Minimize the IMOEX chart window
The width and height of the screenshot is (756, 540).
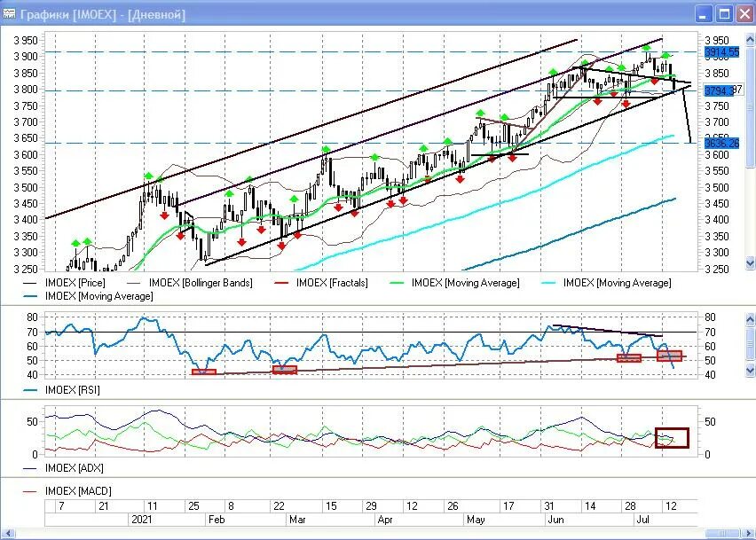704,14
